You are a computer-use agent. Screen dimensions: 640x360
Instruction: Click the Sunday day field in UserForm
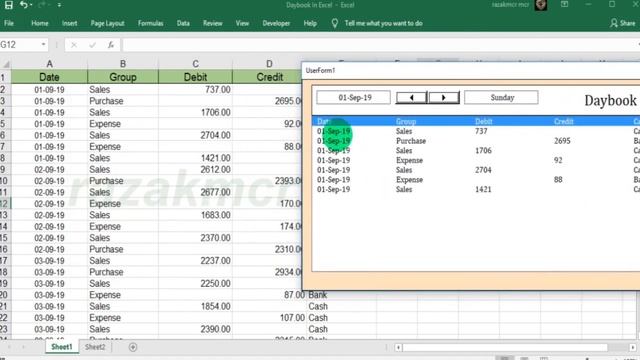click(x=501, y=98)
